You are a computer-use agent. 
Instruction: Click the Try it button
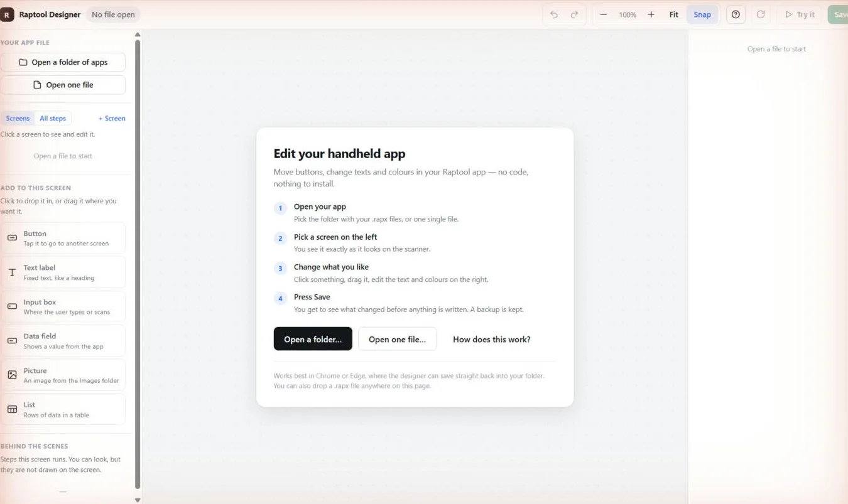click(800, 14)
